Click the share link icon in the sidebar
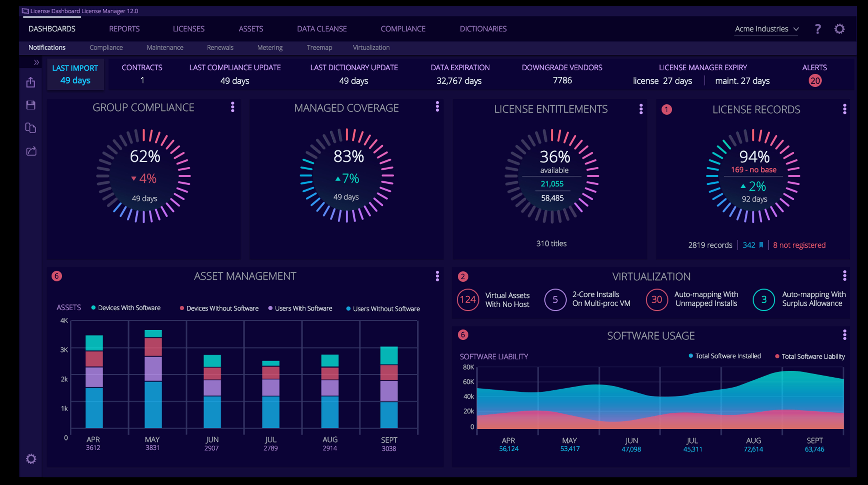 click(x=31, y=151)
